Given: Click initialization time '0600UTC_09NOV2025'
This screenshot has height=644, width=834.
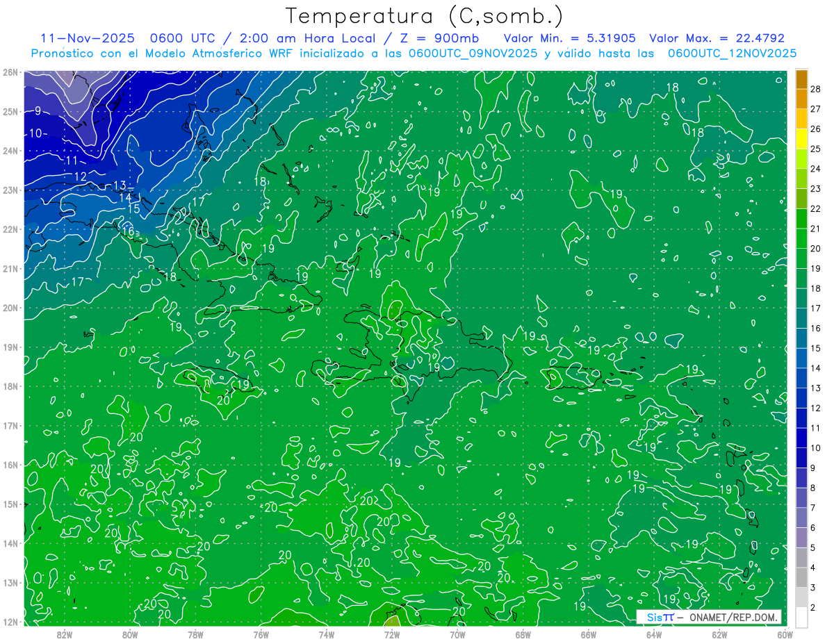Looking at the screenshot, I should point(473,53).
